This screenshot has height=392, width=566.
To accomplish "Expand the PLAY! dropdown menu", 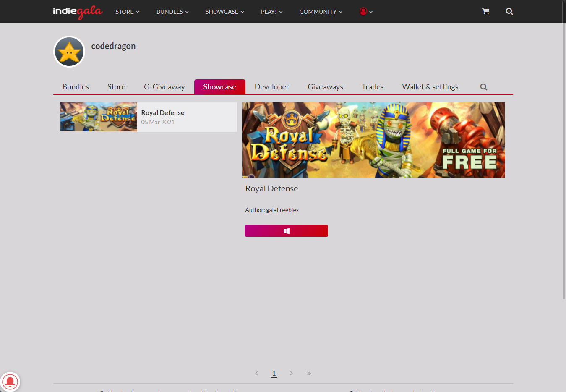I will tap(272, 12).
